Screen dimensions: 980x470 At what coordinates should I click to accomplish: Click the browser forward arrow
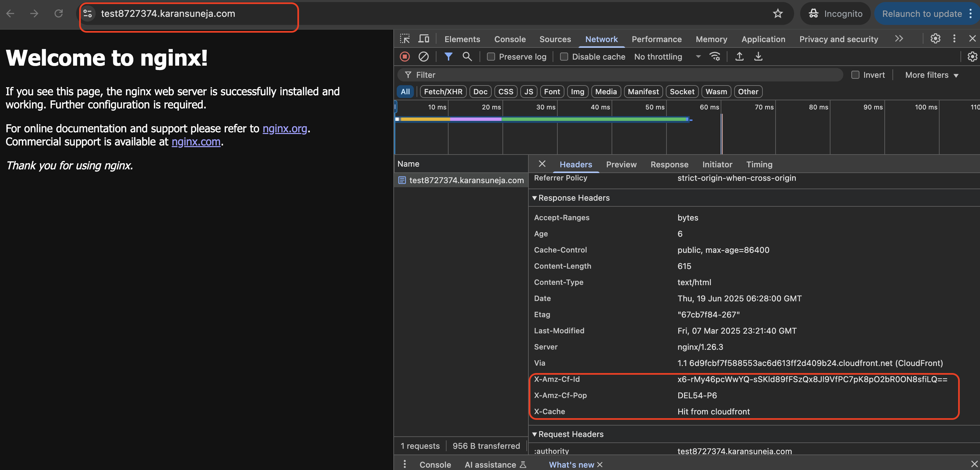(34, 14)
